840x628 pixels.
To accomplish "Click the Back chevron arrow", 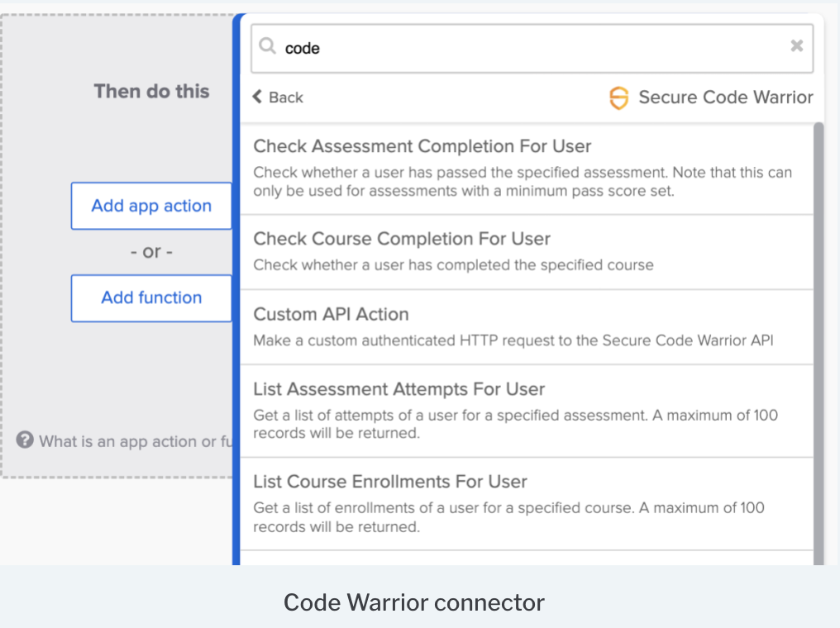I will [x=257, y=97].
